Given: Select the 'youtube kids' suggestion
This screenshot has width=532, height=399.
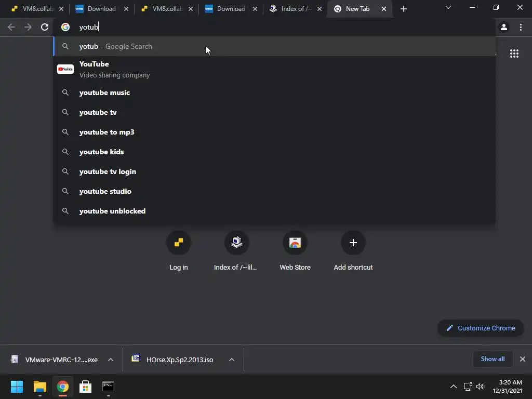Looking at the screenshot, I should [x=274, y=152].
